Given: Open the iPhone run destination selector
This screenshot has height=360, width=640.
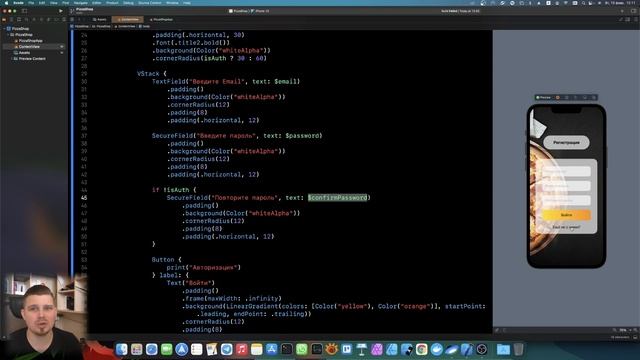Looking at the screenshot, I should (x=260, y=11).
